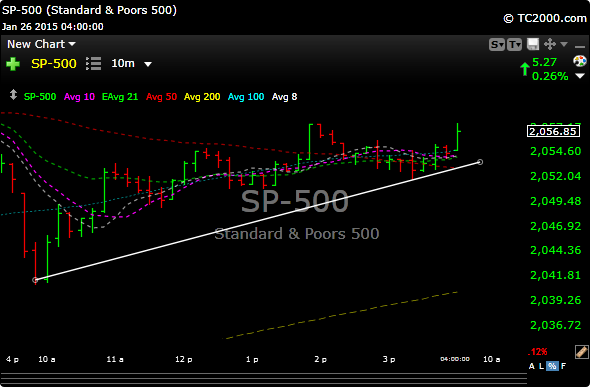Open the 10m timeframe dropdown

click(x=131, y=64)
